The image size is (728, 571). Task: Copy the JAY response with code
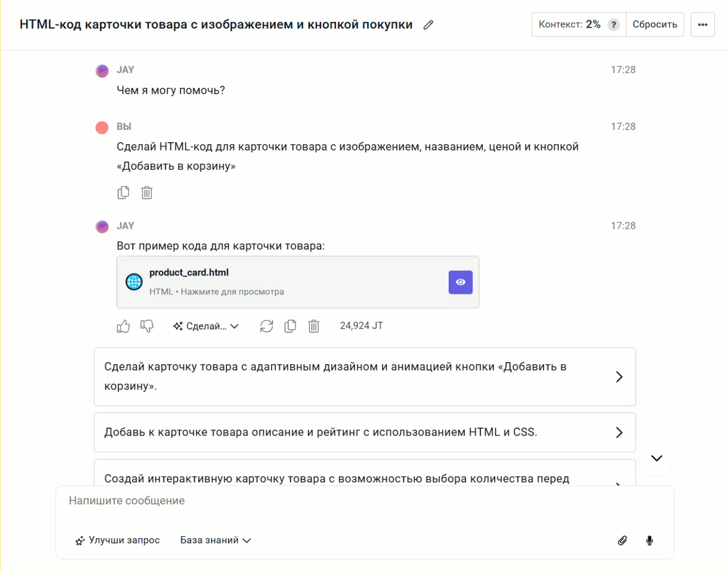click(x=290, y=326)
